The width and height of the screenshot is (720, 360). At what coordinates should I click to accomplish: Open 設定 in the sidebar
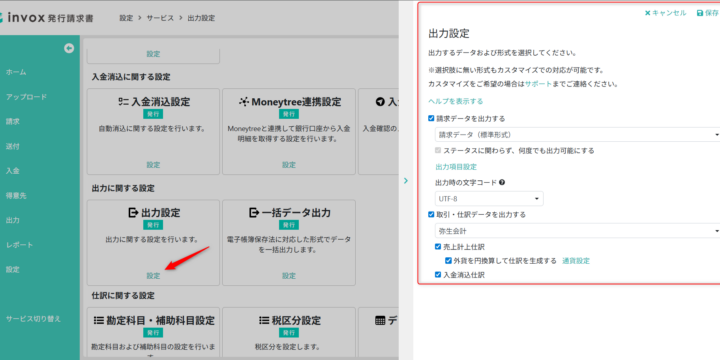pyautogui.click(x=13, y=270)
